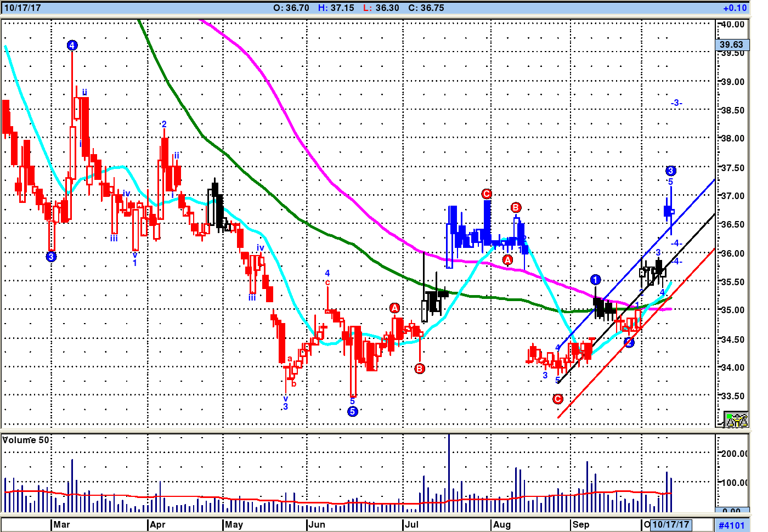Click the -3- projection label
Screen dimensions: 768x532
point(676,103)
